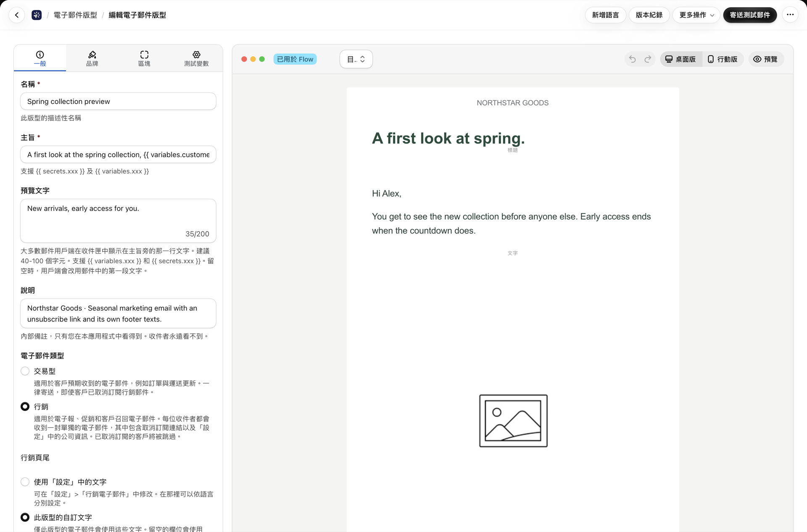Screen dimensions: 807x532
Task: Click the 編輯電子郵件版型 breadcrumb text
Action: 137,15
